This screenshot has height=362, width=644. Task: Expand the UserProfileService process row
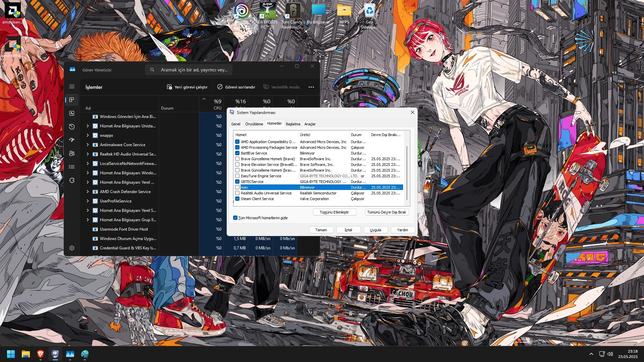88,201
